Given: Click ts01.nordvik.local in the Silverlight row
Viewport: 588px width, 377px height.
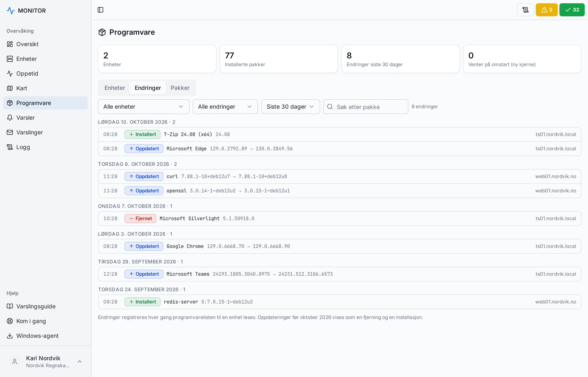Looking at the screenshot, I should (556, 218).
